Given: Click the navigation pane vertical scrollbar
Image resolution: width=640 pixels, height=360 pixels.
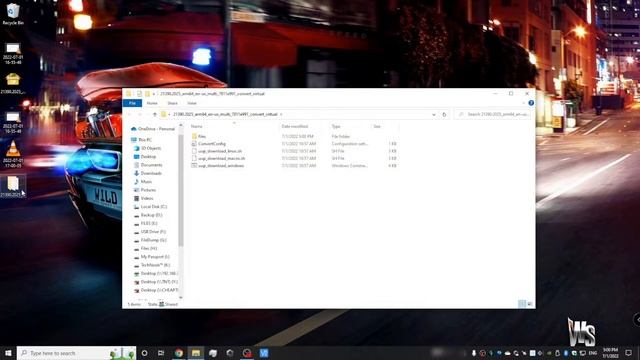Looking at the screenshot, I should click(x=181, y=190).
